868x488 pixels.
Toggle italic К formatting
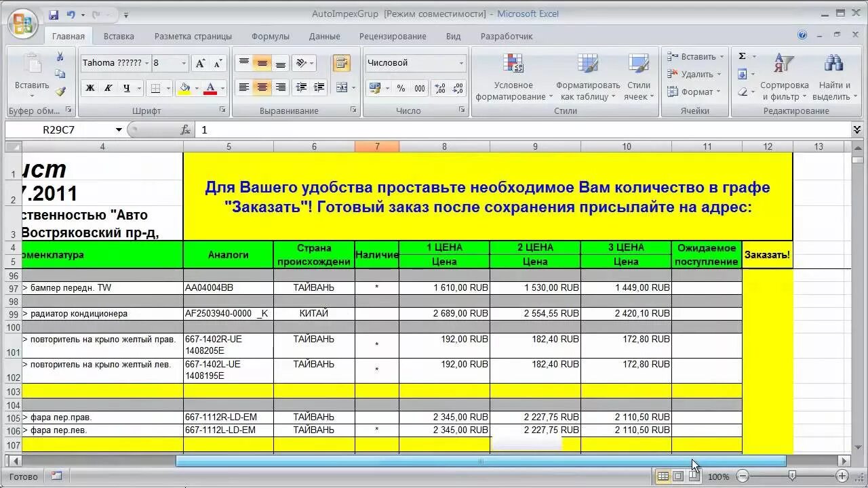tap(108, 87)
